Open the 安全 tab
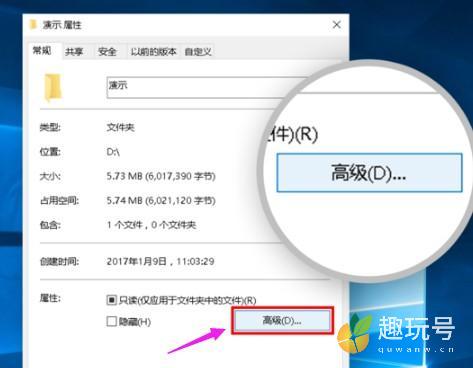Screen dimensions: 473x368 tap(107, 52)
